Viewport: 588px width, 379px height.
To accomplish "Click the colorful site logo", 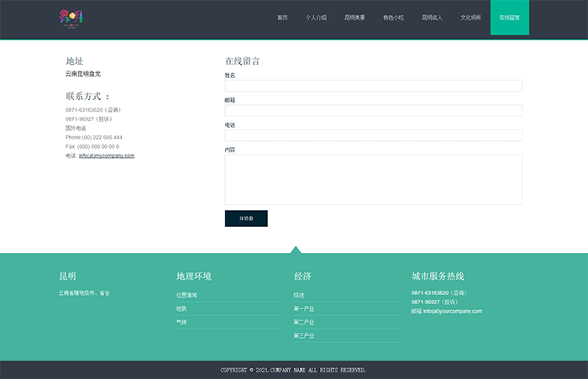I will (71, 18).
